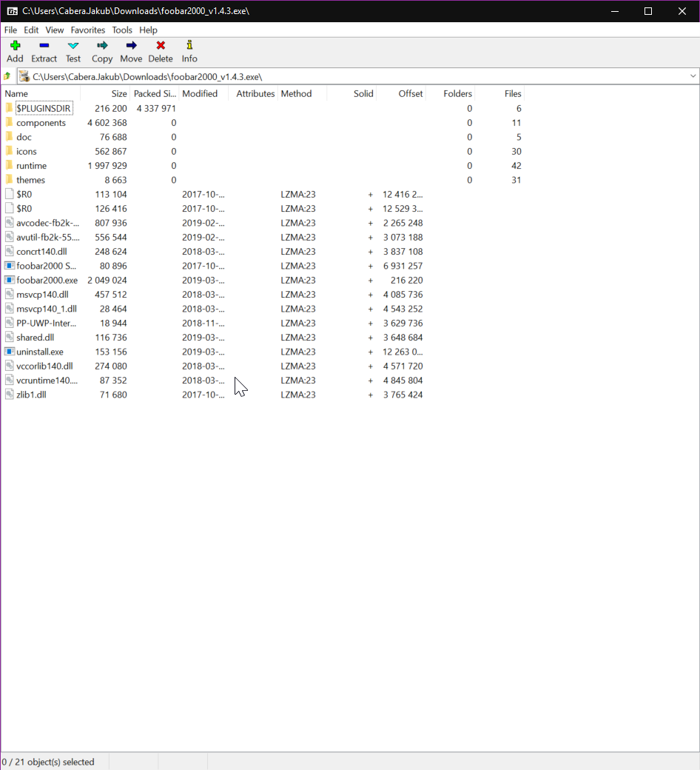Sort by the Size column header

(x=105, y=93)
